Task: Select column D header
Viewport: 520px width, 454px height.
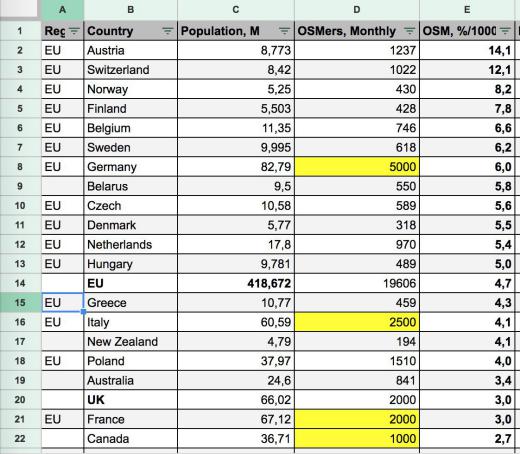Action: 357,10
